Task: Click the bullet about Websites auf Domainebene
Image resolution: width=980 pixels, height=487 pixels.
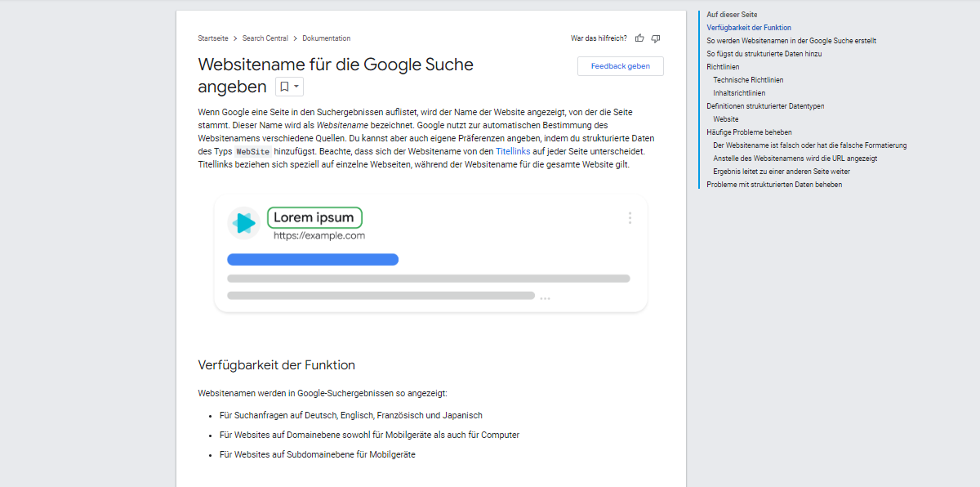Action: click(369, 435)
